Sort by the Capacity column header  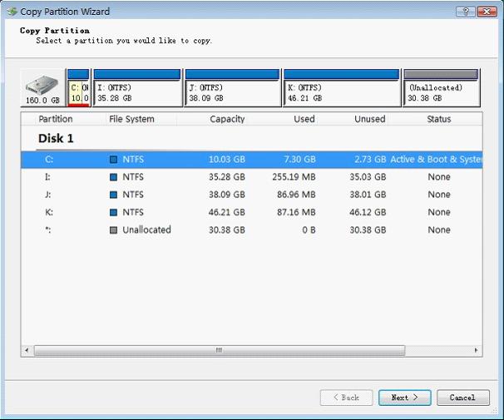coord(226,119)
